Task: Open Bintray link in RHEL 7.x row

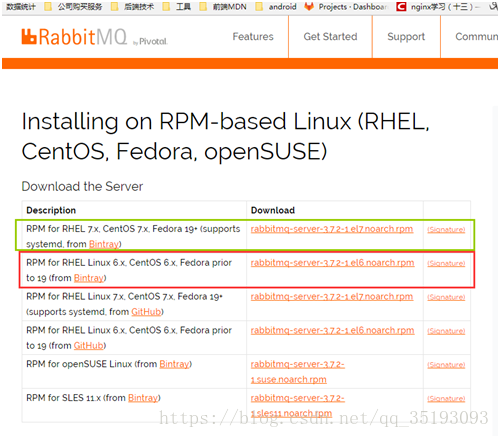Action: click(x=104, y=244)
